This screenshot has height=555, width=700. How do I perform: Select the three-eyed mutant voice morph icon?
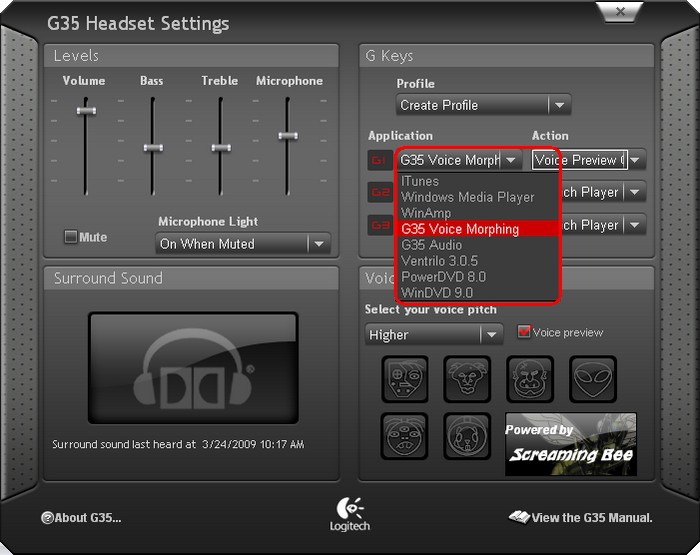(x=404, y=436)
